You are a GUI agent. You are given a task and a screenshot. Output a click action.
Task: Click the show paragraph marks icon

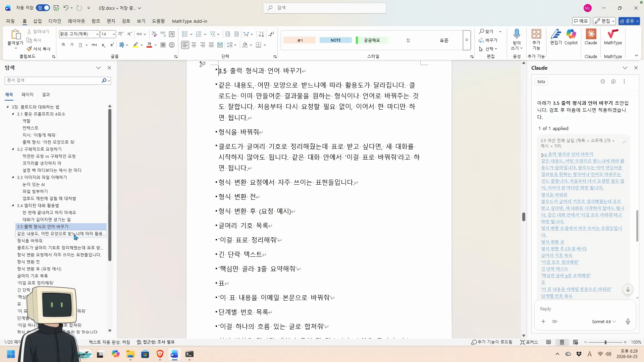point(271,34)
